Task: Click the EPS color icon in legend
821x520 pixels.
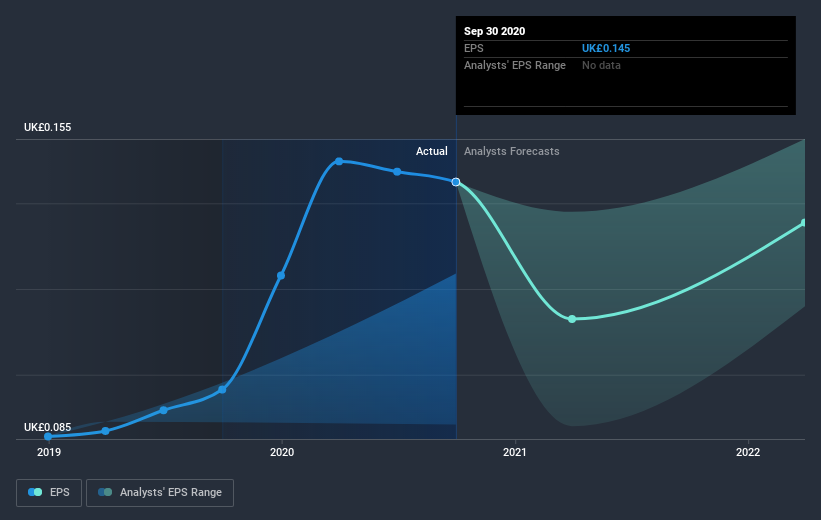Action: coord(35,492)
